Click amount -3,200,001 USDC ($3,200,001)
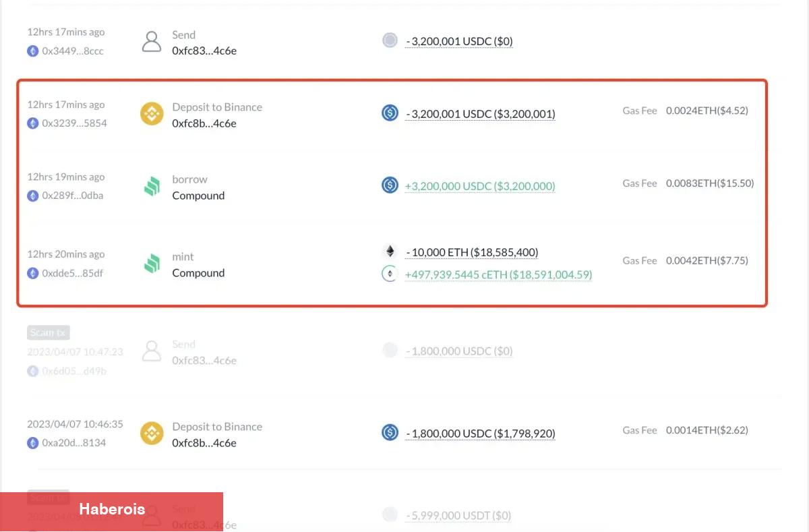The height and width of the screenshot is (532, 809). [480, 114]
